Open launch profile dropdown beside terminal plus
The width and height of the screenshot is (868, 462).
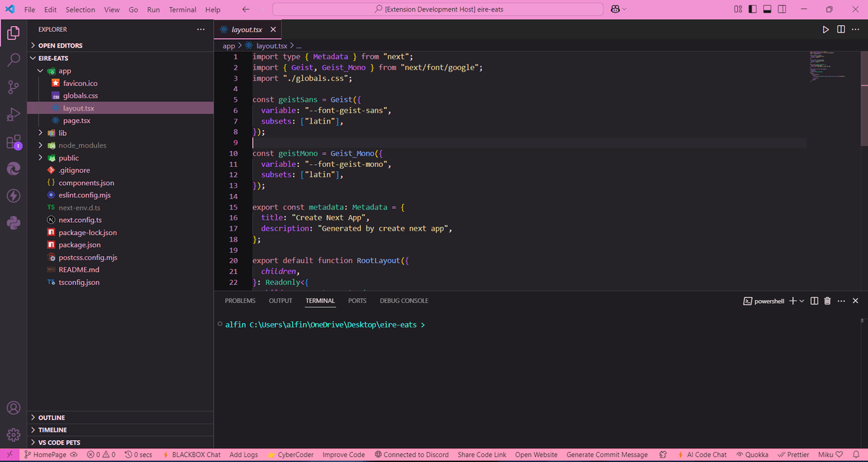[x=801, y=301]
